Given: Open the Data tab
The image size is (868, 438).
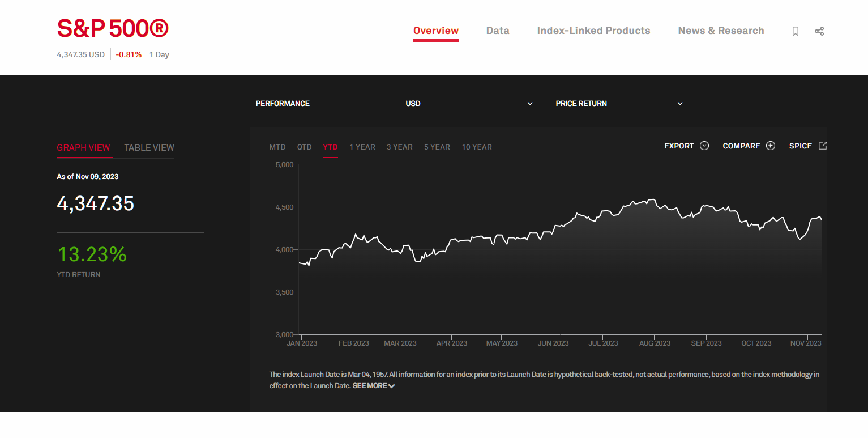Looking at the screenshot, I should (498, 31).
